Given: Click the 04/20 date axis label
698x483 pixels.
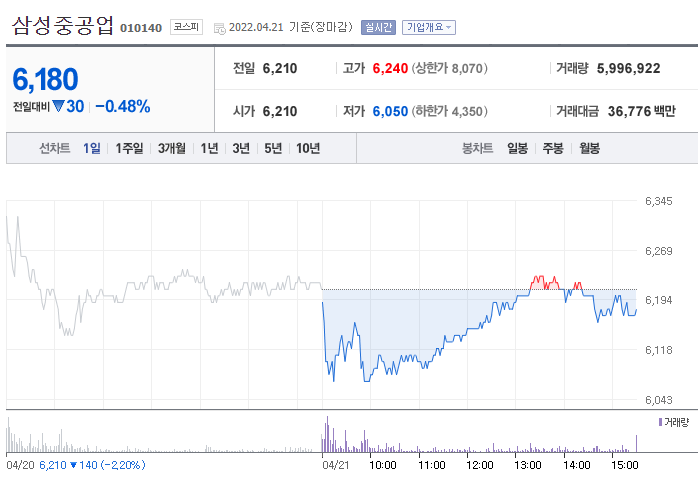Looking at the screenshot, I should (20, 465).
